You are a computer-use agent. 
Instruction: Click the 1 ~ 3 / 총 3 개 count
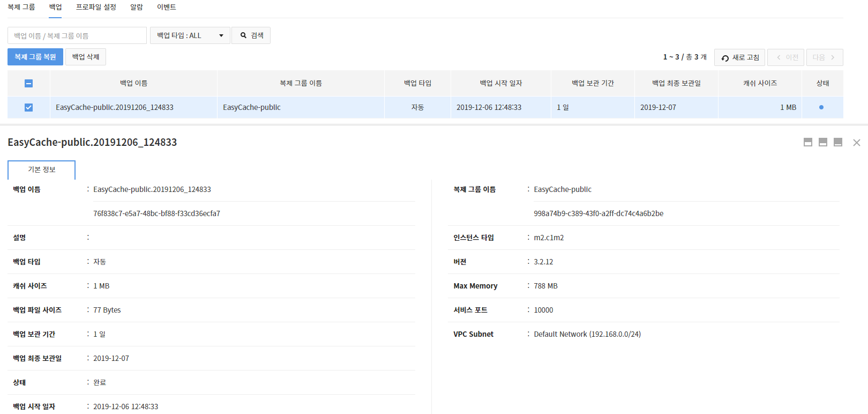tap(685, 57)
